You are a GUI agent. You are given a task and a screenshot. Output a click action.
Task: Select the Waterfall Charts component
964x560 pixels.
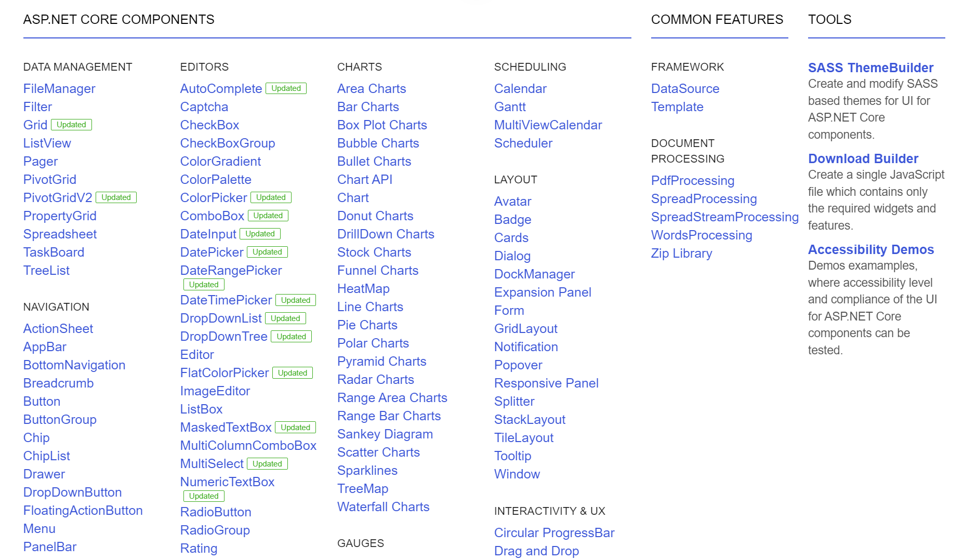click(383, 506)
